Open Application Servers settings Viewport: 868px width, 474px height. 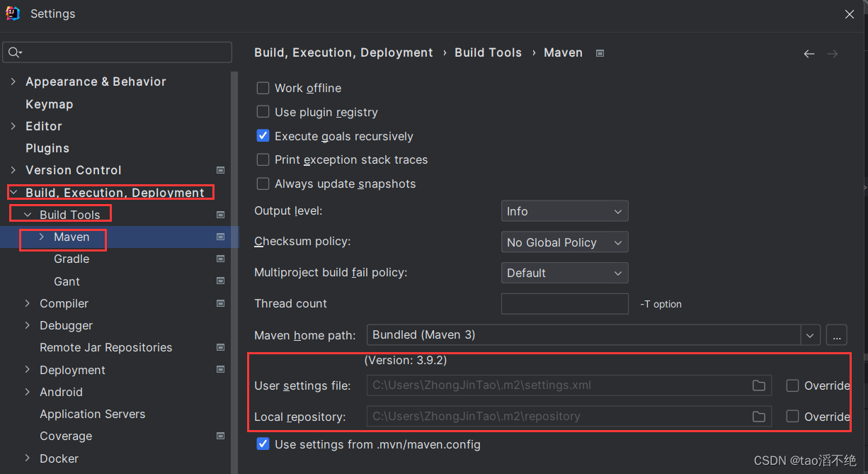[93, 414]
